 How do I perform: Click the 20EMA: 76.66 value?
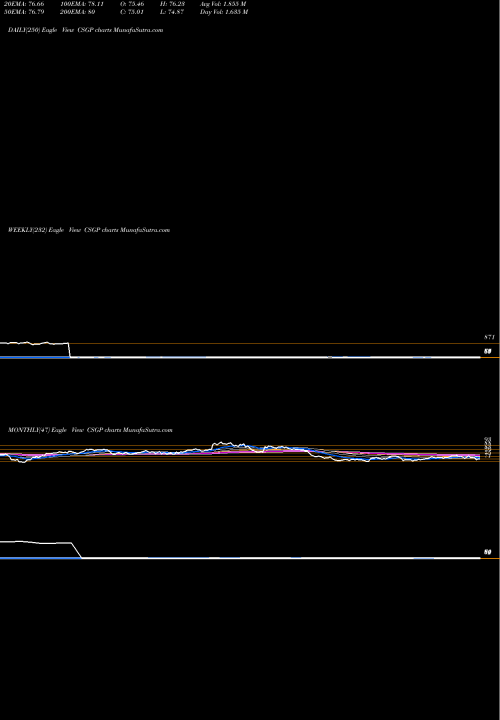(22, 4)
